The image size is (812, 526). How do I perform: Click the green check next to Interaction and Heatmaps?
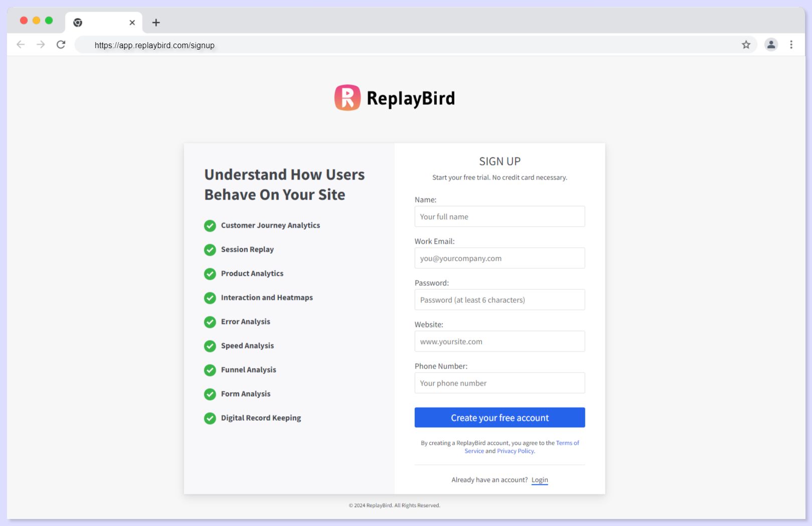210,298
